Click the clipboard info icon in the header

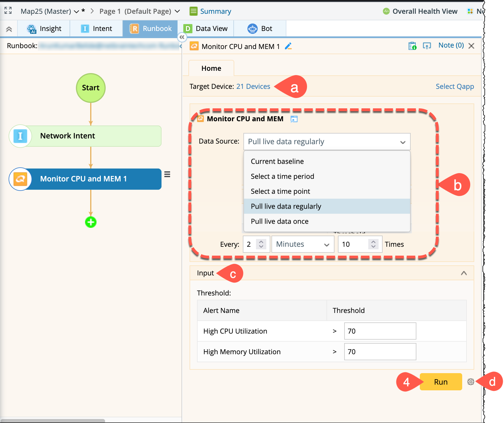click(412, 46)
